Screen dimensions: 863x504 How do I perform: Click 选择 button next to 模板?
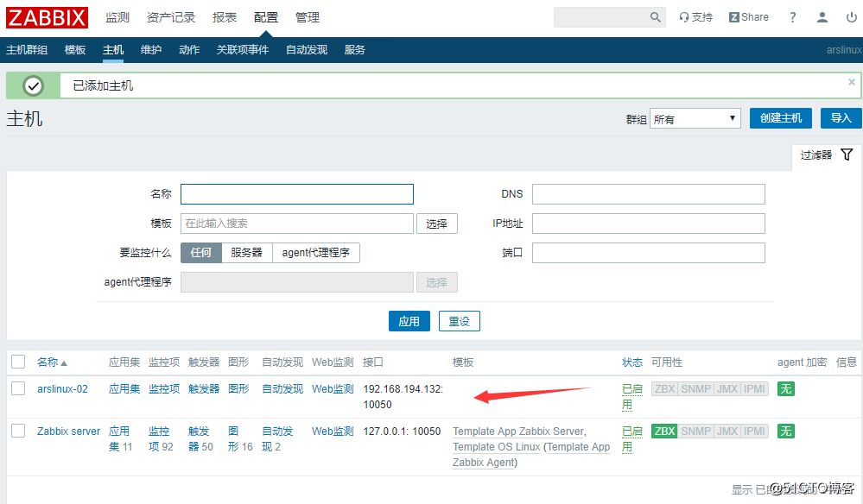pyautogui.click(x=436, y=224)
